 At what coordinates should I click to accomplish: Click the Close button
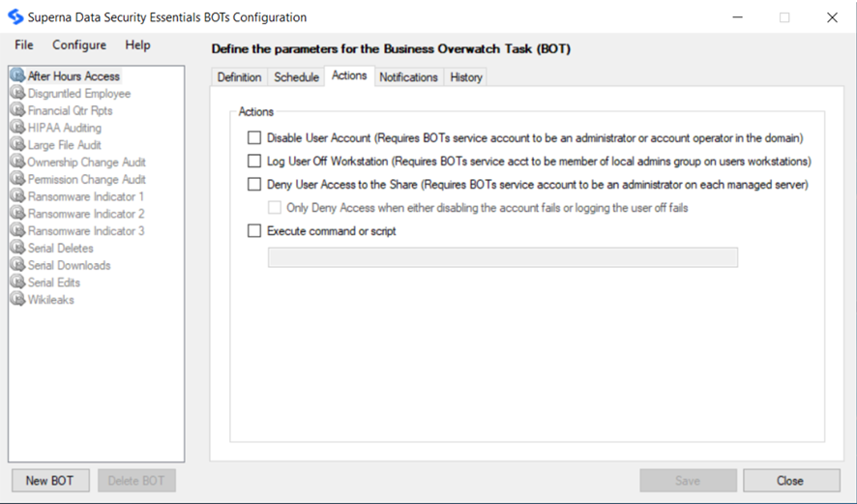click(x=791, y=481)
